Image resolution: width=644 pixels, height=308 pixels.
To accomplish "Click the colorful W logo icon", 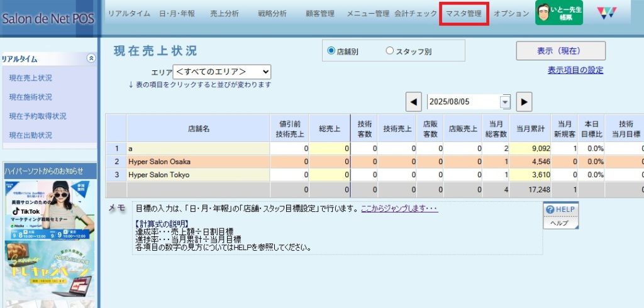I will (x=607, y=13).
